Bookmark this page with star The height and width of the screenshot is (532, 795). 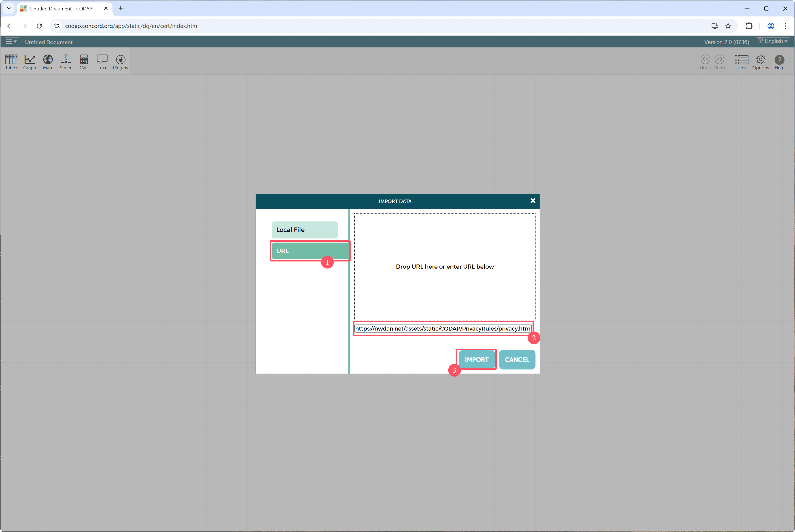728,26
